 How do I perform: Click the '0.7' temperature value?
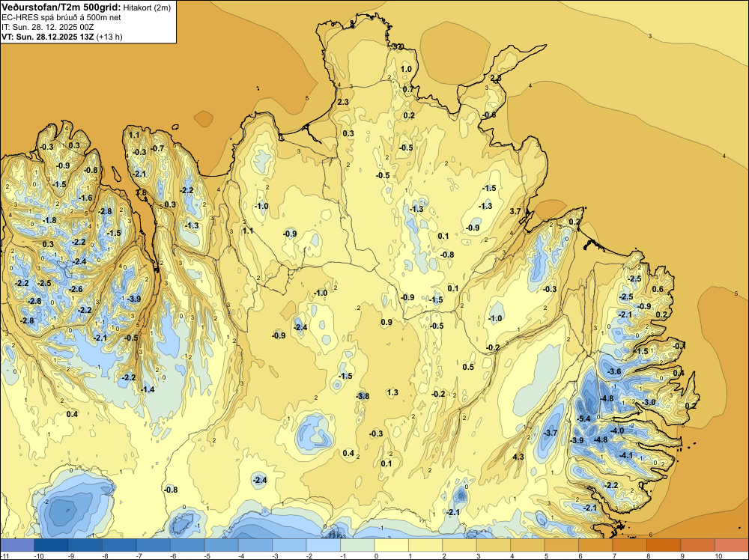coord(408,89)
